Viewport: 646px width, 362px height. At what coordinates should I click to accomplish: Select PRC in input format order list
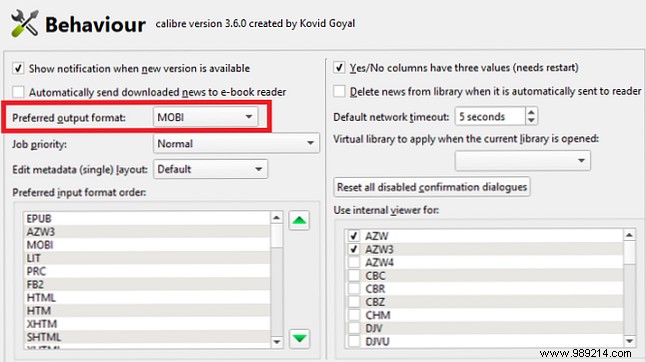click(x=147, y=271)
